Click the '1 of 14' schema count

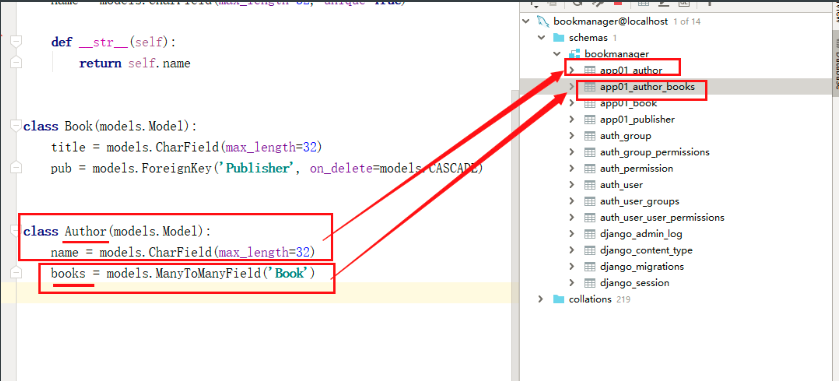[687, 22]
